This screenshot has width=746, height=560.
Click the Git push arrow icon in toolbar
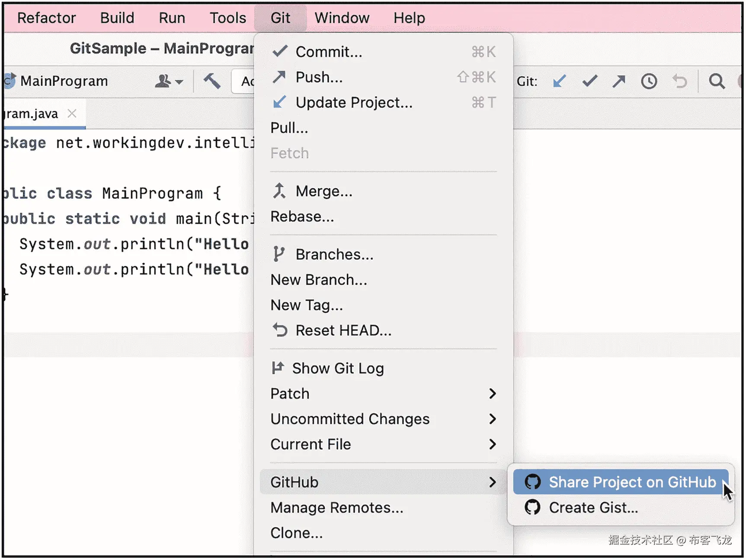pos(619,81)
